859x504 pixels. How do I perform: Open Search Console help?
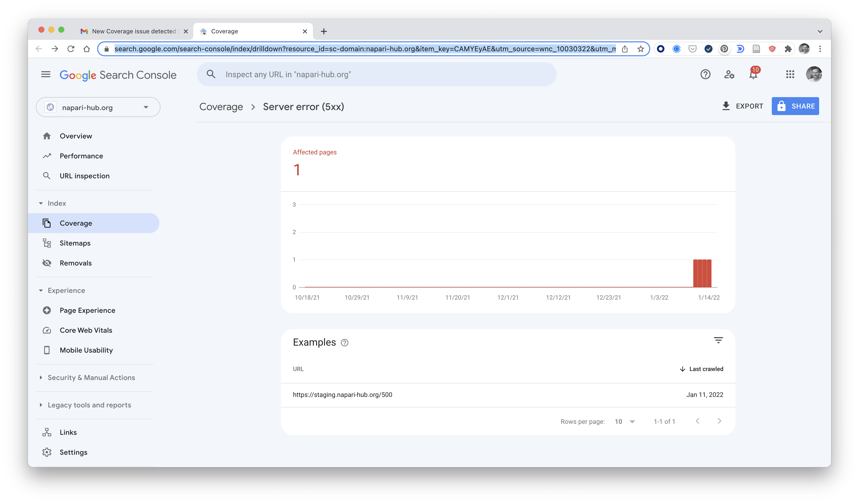point(706,74)
